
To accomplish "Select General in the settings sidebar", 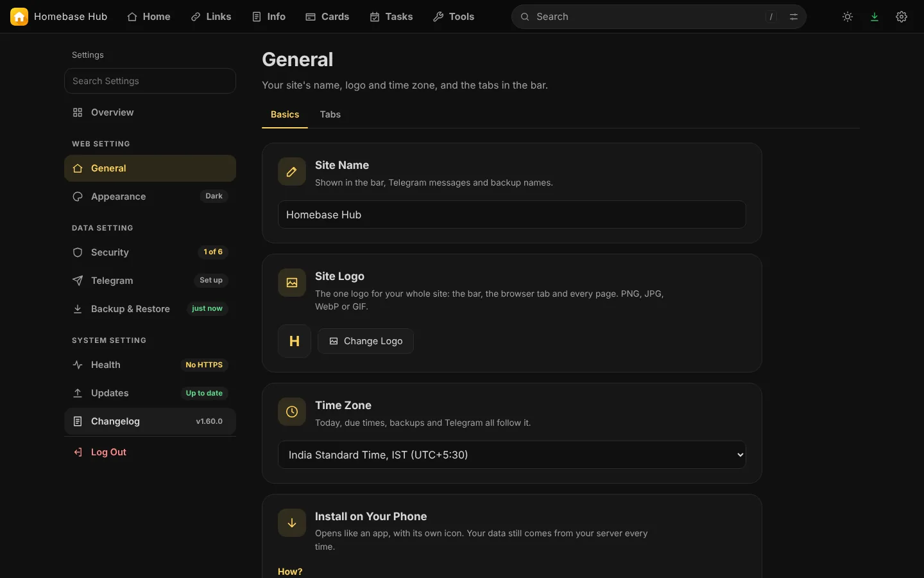I will 150,168.
